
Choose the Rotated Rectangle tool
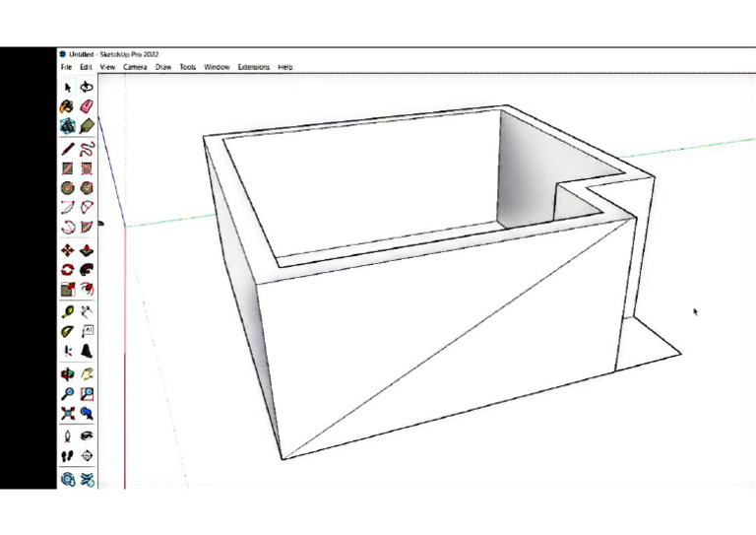click(87, 168)
